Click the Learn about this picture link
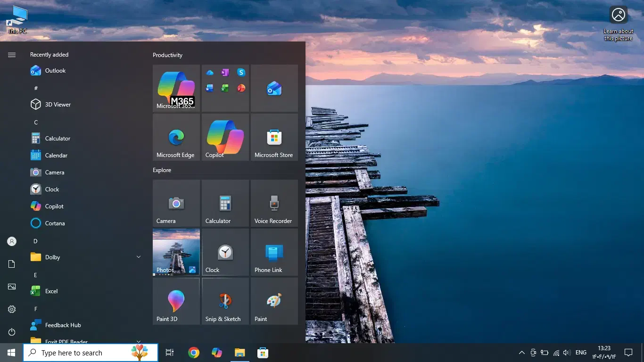The image size is (644, 362). tap(618, 22)
